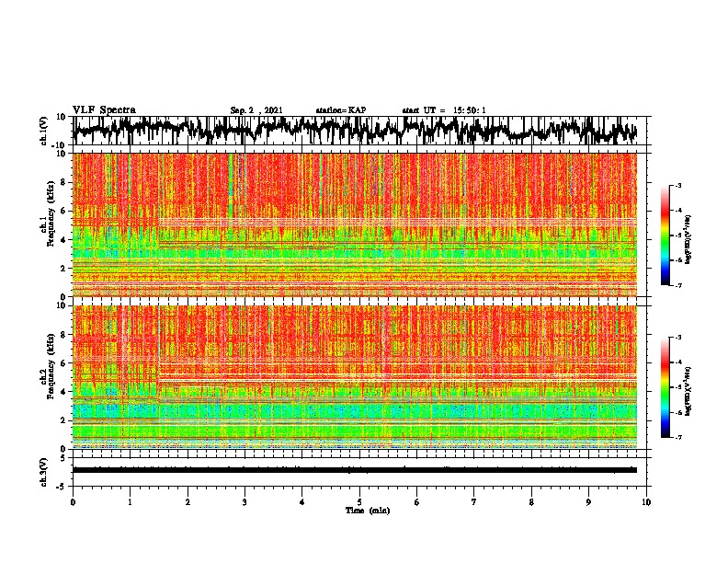This screenshot has height=563, width=728.
Task: Click the time axis tick label "3"
Action: 245,502
